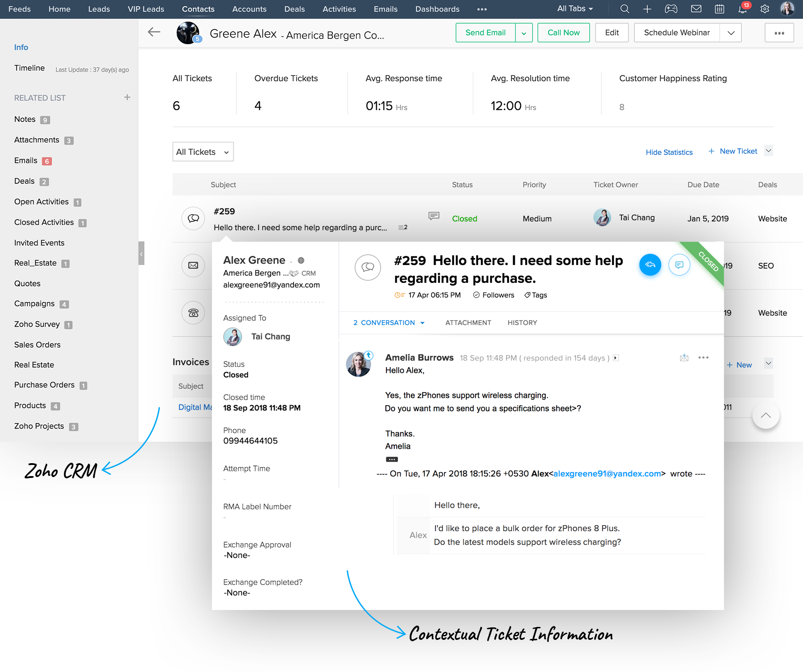Click the back arrow beside Greene Alex
Image resolution: width=803 pixels, height=672 pixels.
tap(154, 32)
